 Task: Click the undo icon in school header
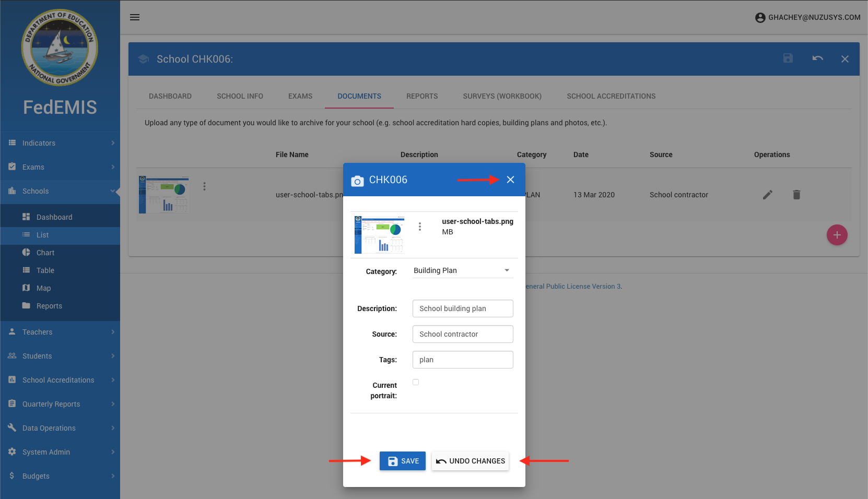click(817, 58)
